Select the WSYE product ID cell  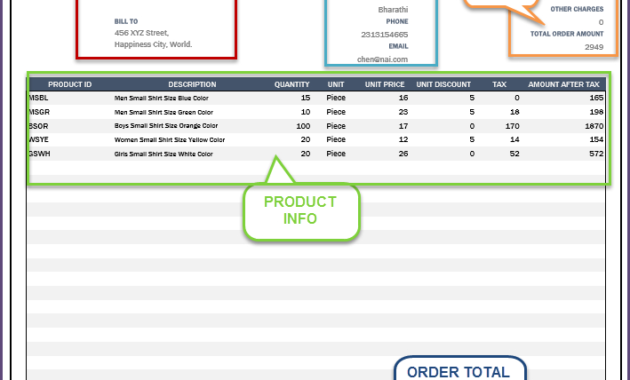(39, 139)
